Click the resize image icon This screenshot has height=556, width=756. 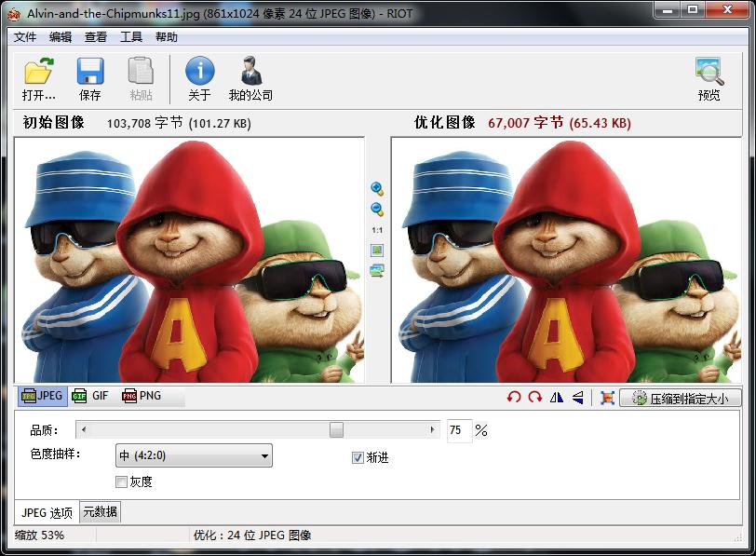607,398
